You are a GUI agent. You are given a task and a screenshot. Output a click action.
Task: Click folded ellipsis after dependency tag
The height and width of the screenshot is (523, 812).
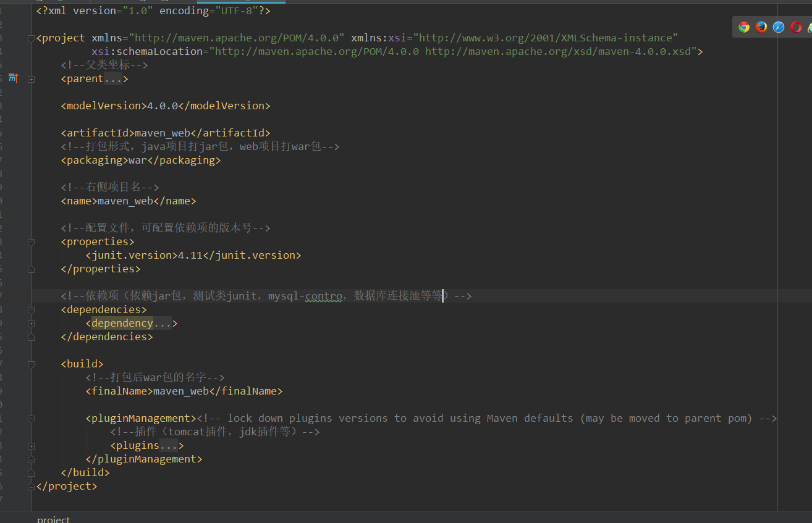coord(163,324)
